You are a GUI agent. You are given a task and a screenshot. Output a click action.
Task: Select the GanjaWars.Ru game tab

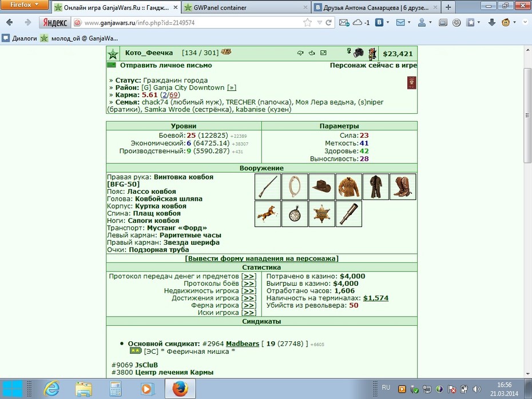(116, 7)
